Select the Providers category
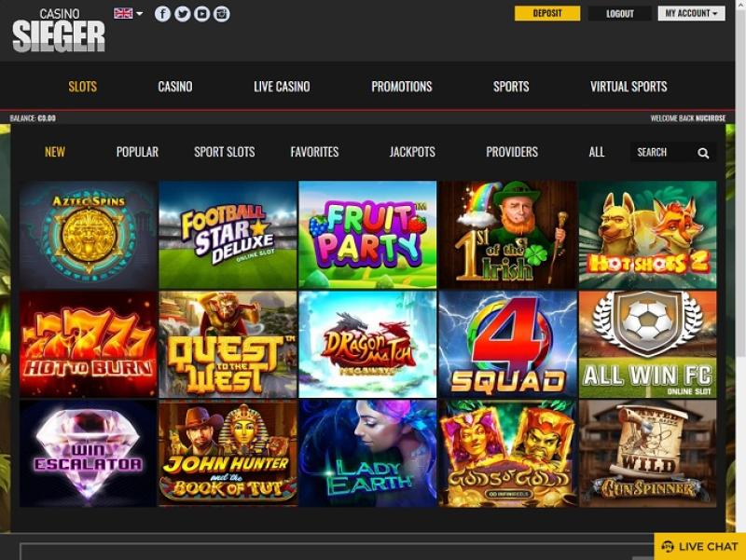746x560 pixels. point(512,152)
